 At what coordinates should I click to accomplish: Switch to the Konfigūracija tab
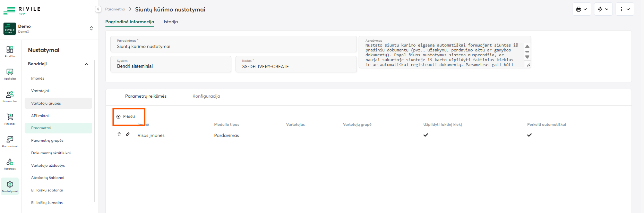pos(206,96)
